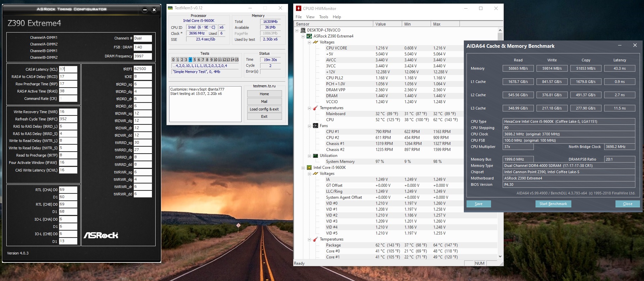
Task: Click the Memory Read value 58865 MB/s
Action: [518, 68]
